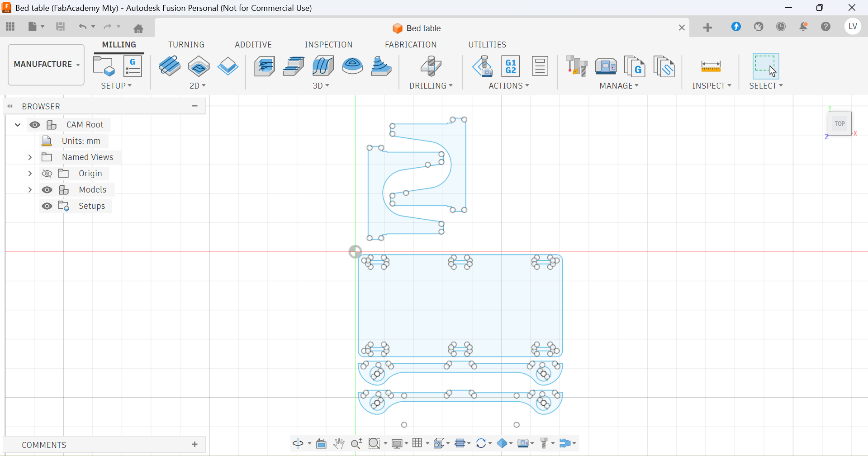
Task: Open the Setup Sheet icon
Action: click(x=540, y=66)
